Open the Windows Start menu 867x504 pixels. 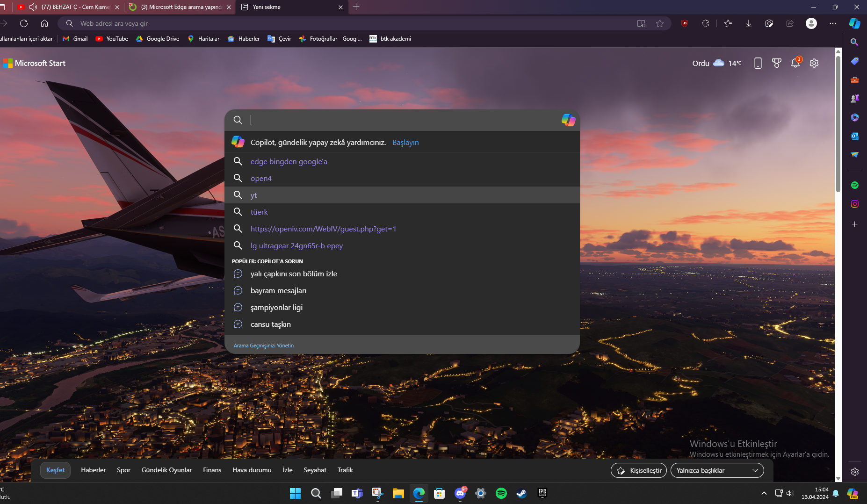click(x=296, y=493)
